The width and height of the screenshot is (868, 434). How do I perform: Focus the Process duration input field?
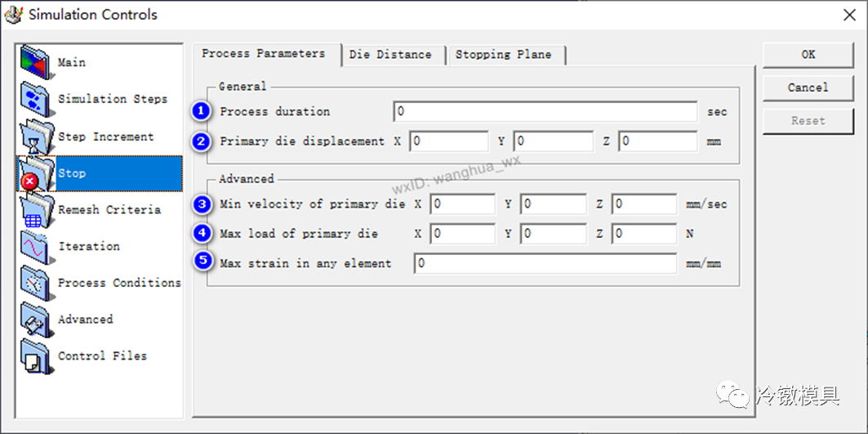(545, 111)
